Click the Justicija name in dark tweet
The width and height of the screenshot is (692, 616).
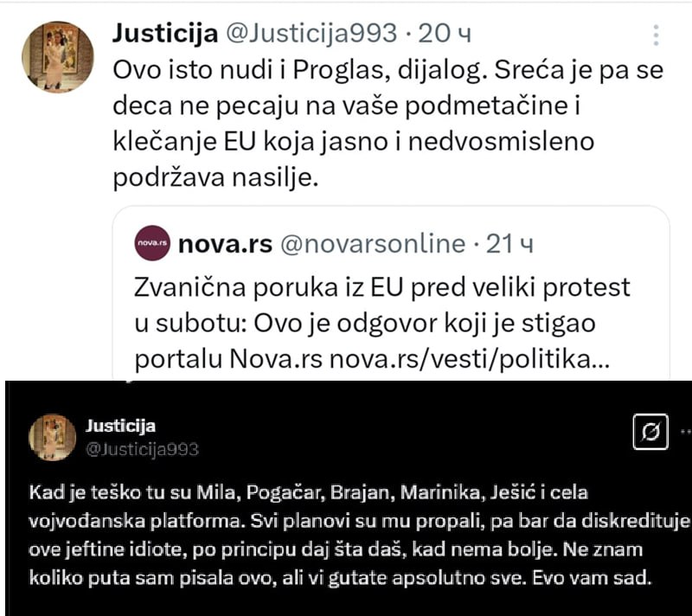pos(120,426)
